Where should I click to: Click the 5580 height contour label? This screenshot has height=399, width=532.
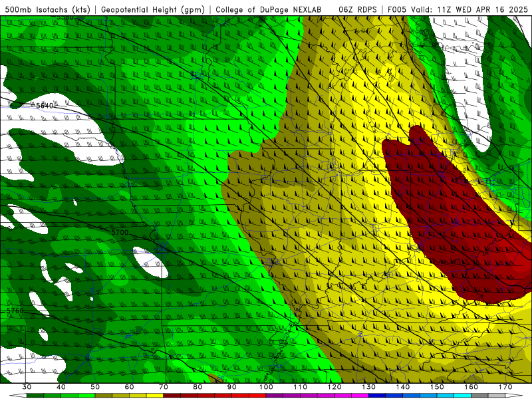(x=65, y=17)
